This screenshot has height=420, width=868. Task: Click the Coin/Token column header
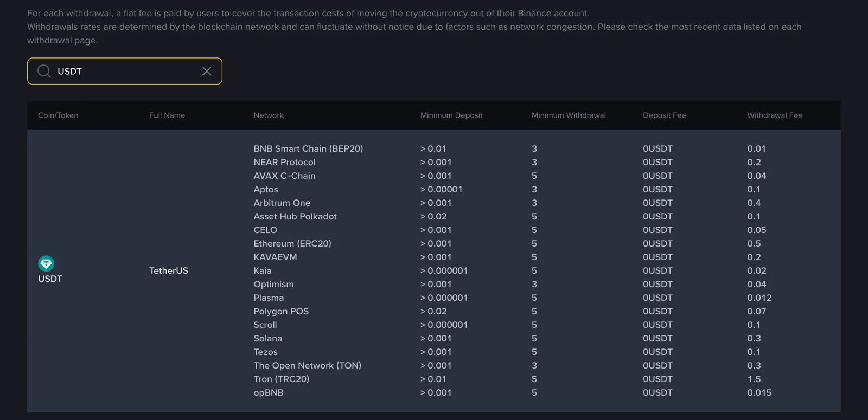click(x=58, y=115)
